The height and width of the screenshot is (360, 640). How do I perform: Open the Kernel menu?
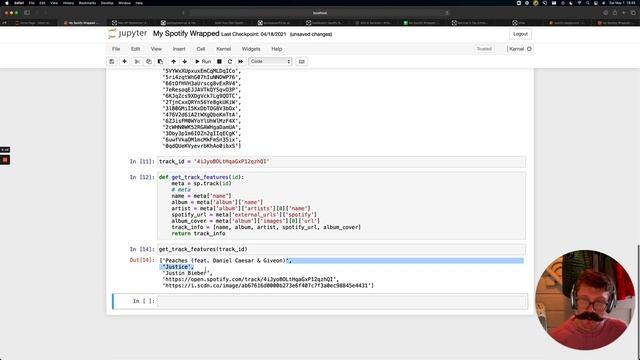point(223,49)
